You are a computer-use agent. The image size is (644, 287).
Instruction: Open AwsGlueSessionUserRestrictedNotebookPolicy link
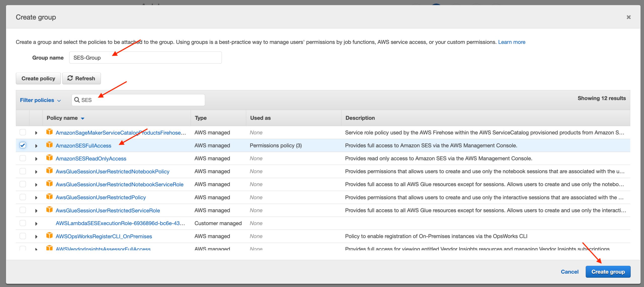pos(112,171)
